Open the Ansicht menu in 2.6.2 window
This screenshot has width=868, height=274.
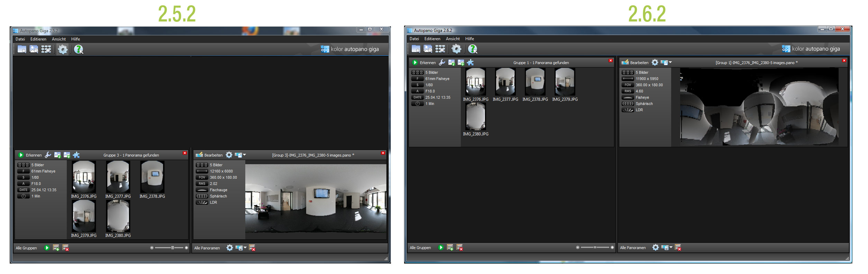453,39
